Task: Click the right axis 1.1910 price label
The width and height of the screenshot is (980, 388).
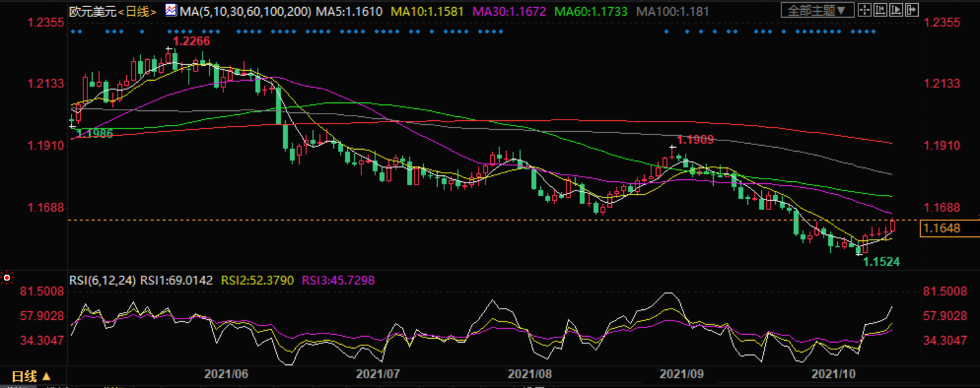Action: 942,146
